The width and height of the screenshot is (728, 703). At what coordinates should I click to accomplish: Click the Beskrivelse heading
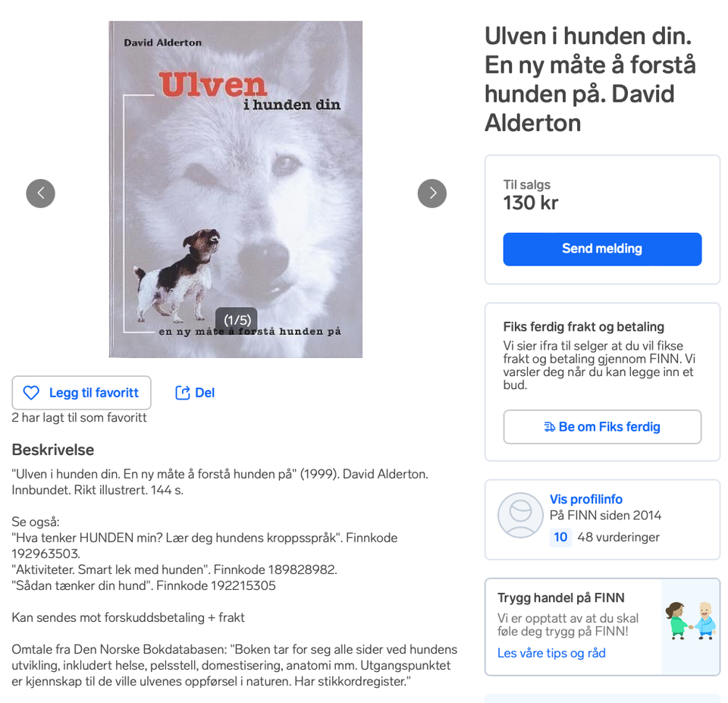[x=53, y=450]
